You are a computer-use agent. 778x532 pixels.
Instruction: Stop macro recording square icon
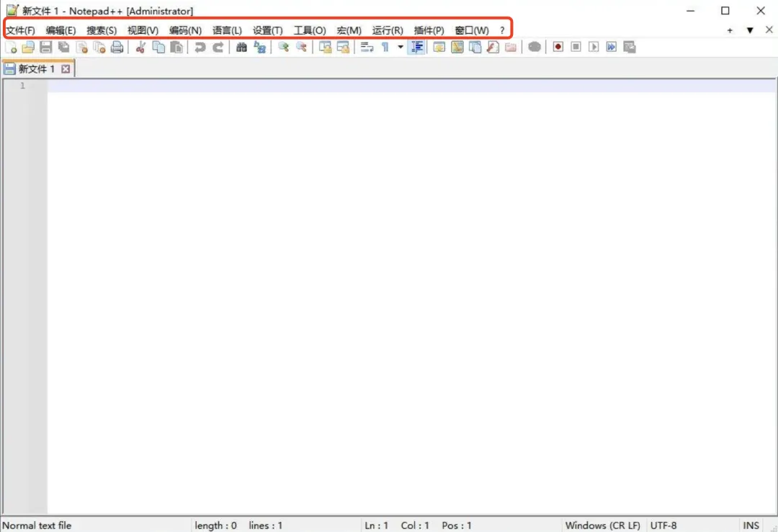(576, 47)
